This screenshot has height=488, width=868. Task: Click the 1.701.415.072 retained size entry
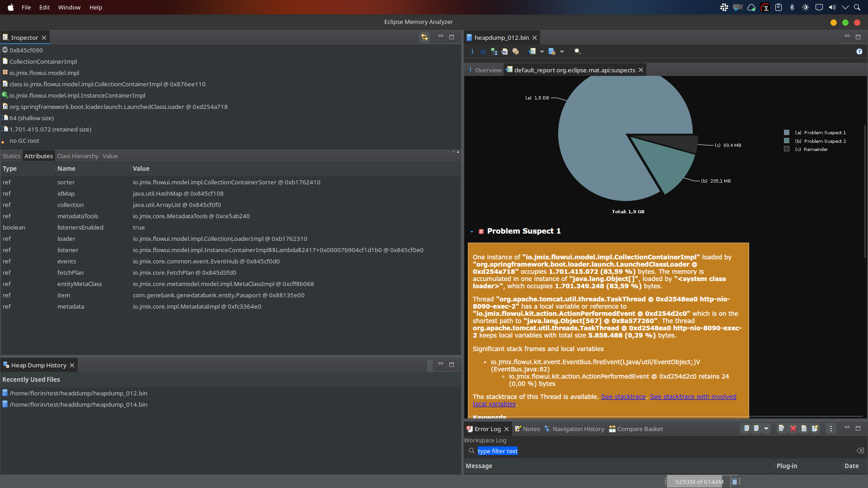(50, 129)
